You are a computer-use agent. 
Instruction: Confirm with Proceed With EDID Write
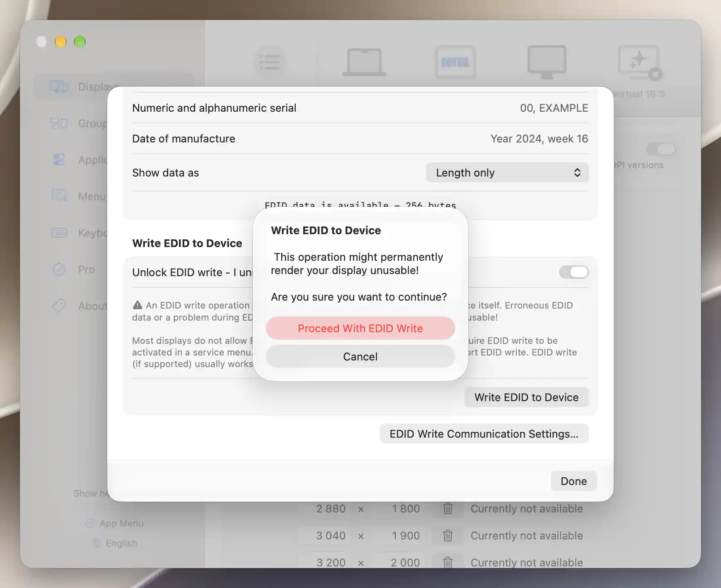pos(360,328)
